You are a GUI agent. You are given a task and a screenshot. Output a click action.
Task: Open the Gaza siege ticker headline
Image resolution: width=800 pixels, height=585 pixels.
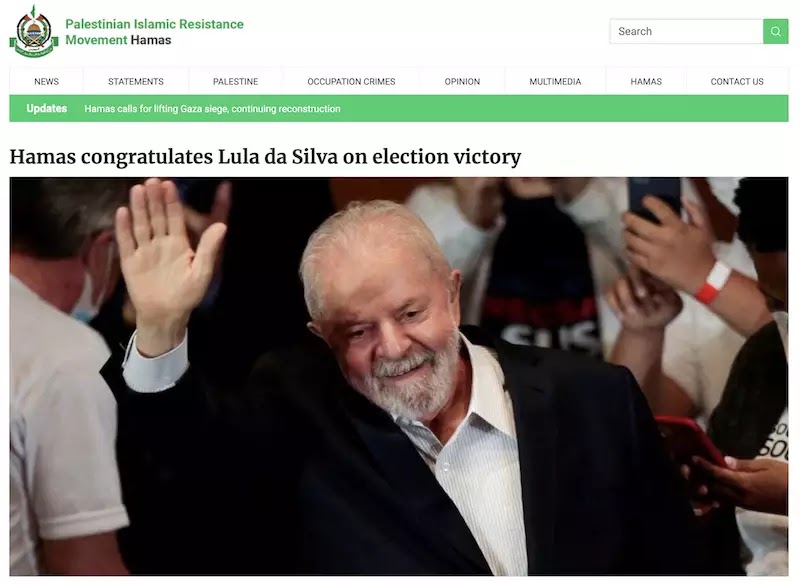[x=212, y=109]
